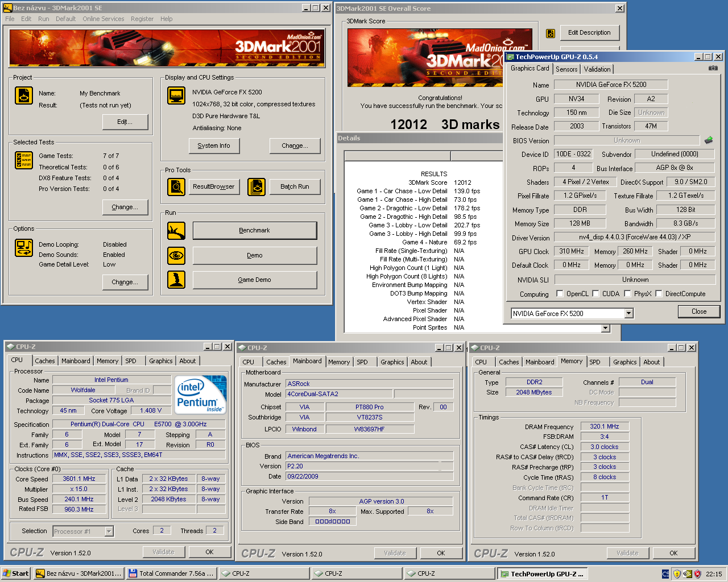Click the language indicator in system tray
728x582 pixels.
coord(665,574)
